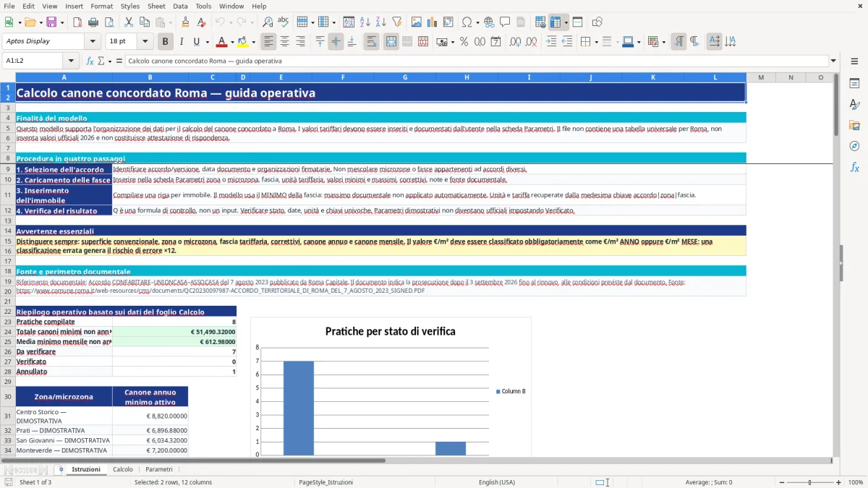Increase indent of cell content
Viewport: 868px width, 488px height.
click(550, 42)
